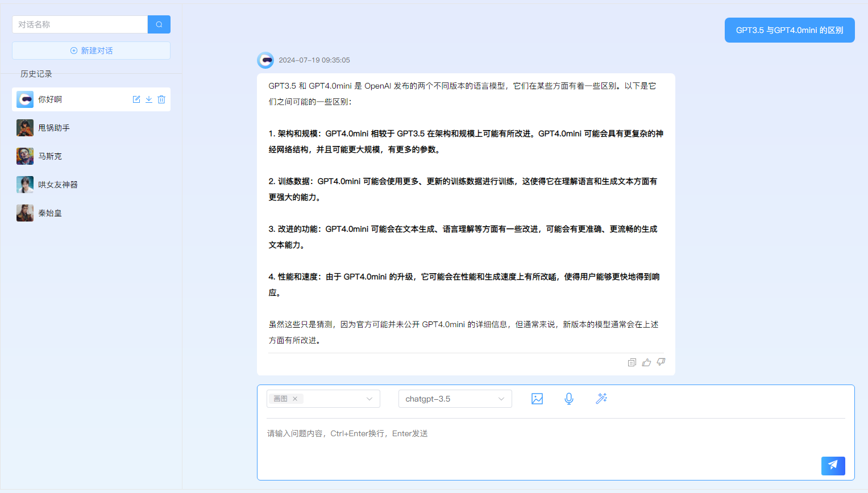Download the 你好啊 conversation

(149, 99)
